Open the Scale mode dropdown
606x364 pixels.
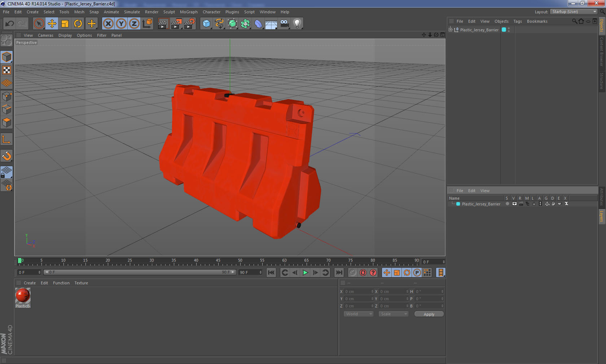click(393, 314)
